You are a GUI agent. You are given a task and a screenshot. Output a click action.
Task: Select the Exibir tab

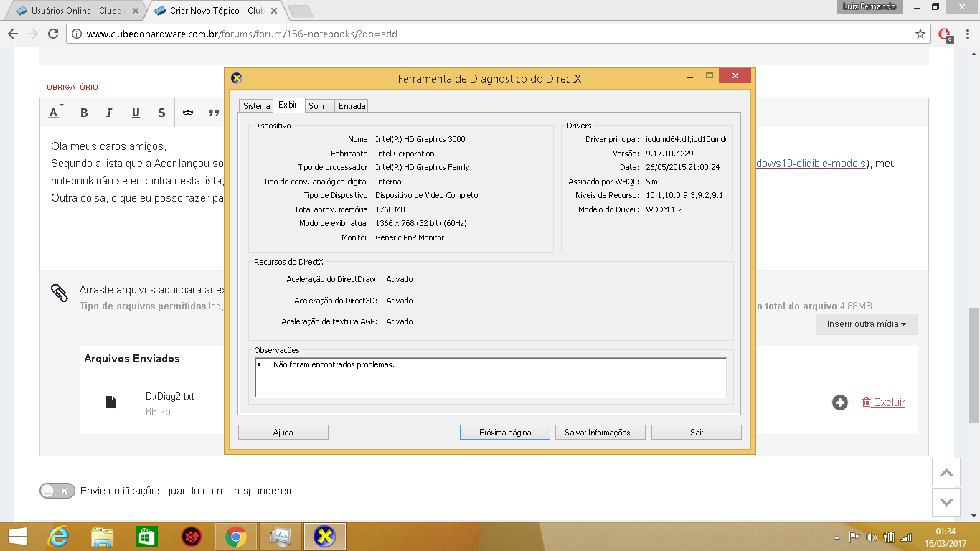click(x=288, y=105)
